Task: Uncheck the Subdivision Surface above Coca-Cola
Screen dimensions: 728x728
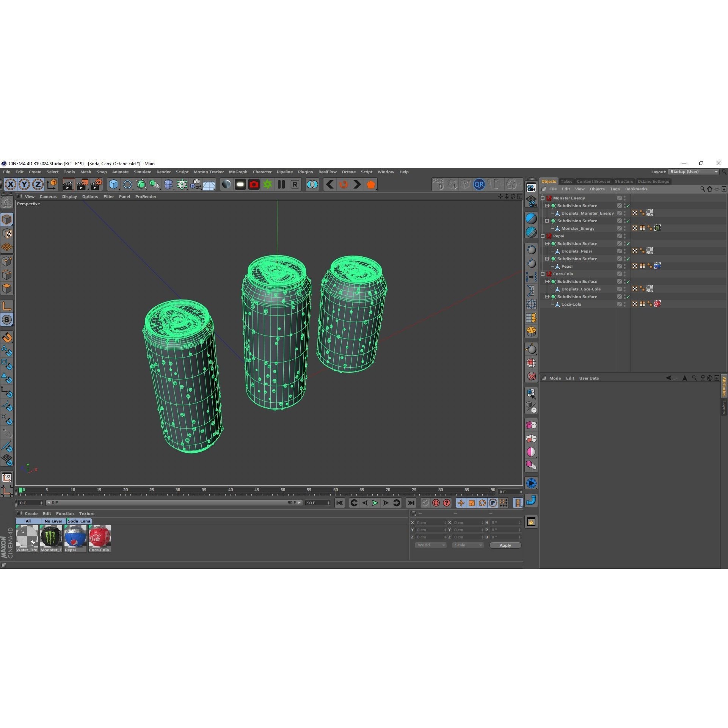Action: click(628, 297)
